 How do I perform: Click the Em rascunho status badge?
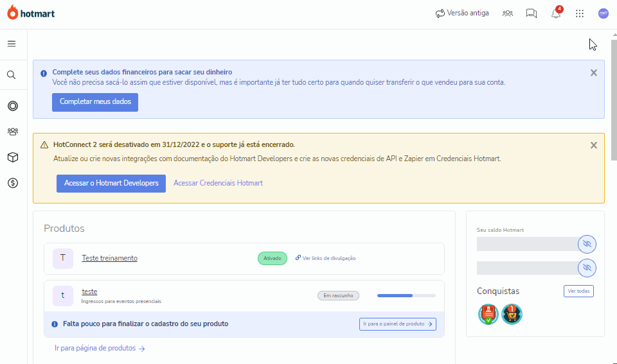tap(339, 295)
